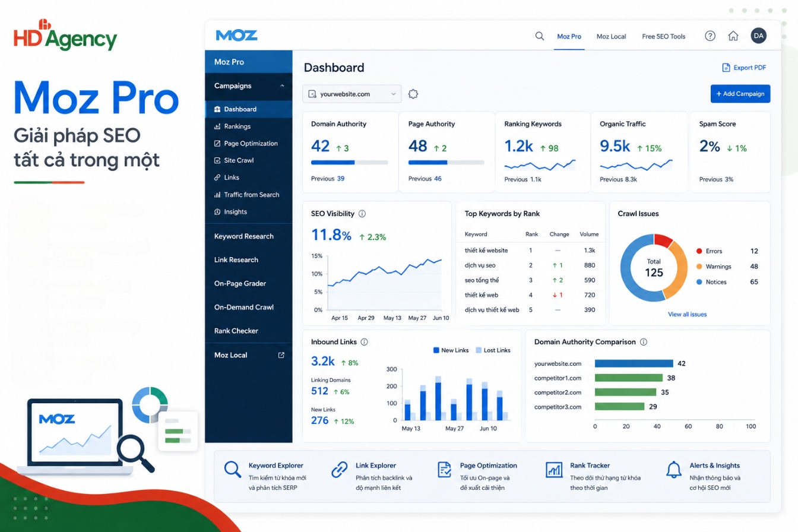The width and height of the screenshot is (798, 532).
Task: Open the DA user avatar menu
Action: (758, 36)
